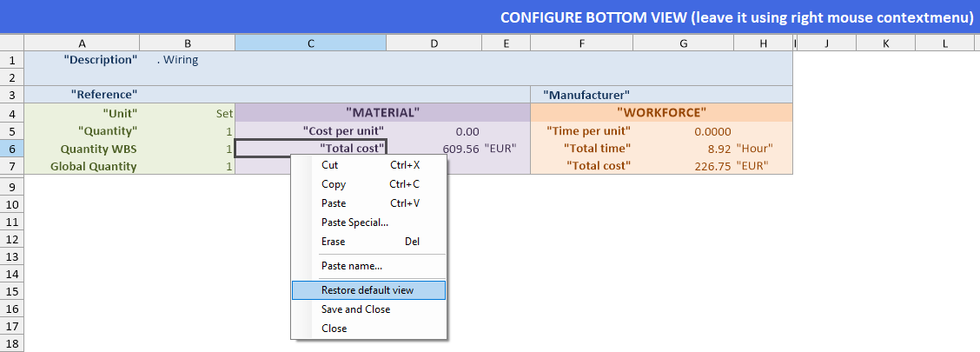Click column A header

click(x=82, y=43)
